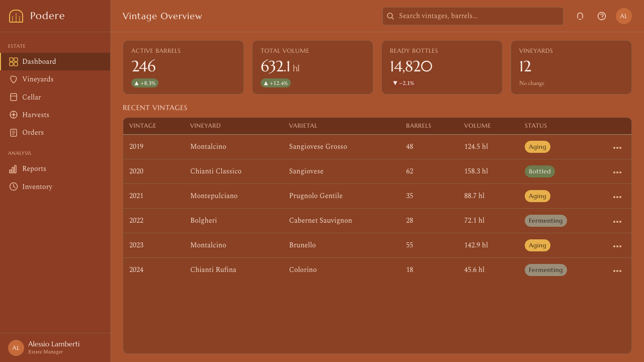Select the Cabernet Sauvignon cell
Viewport: 644px width, 362px height.
tap(320, 221)
